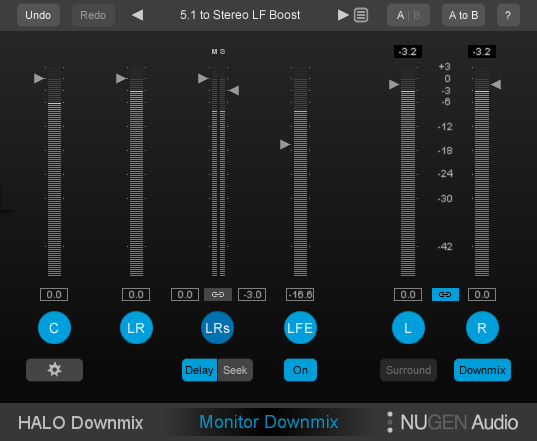Screen dimensions: 537x441
Task: Go to next preset arrow
Action: point(343,15)
